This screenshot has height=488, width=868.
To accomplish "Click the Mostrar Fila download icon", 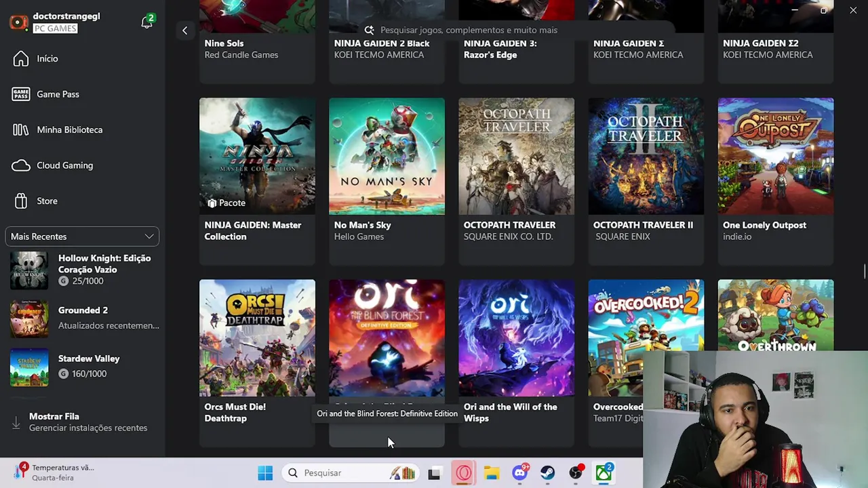I will click(x=16, y=422).
